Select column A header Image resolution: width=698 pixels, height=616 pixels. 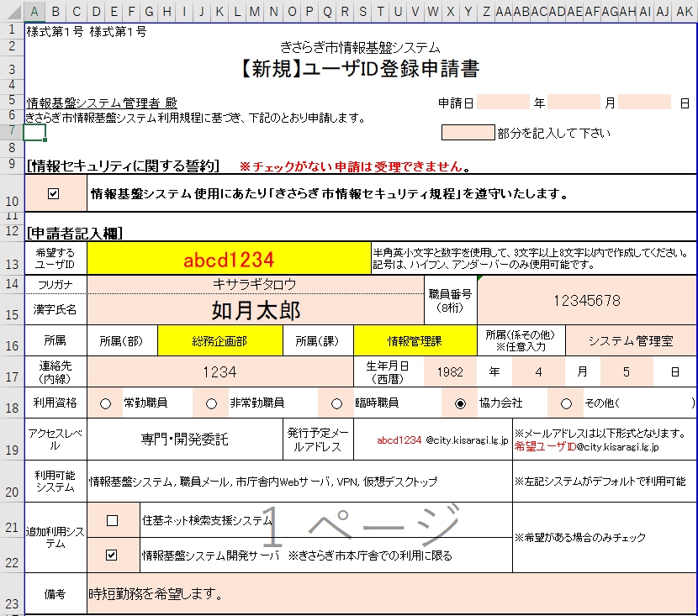pos(34,11)
